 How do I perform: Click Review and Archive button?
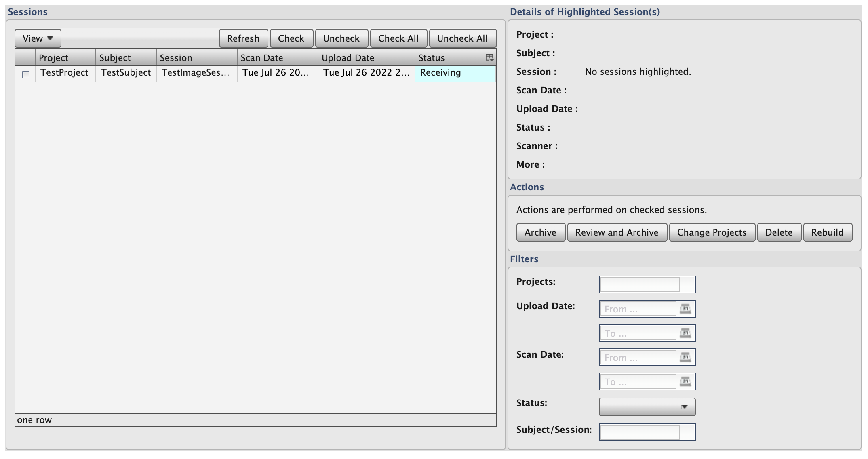point(617,232)
